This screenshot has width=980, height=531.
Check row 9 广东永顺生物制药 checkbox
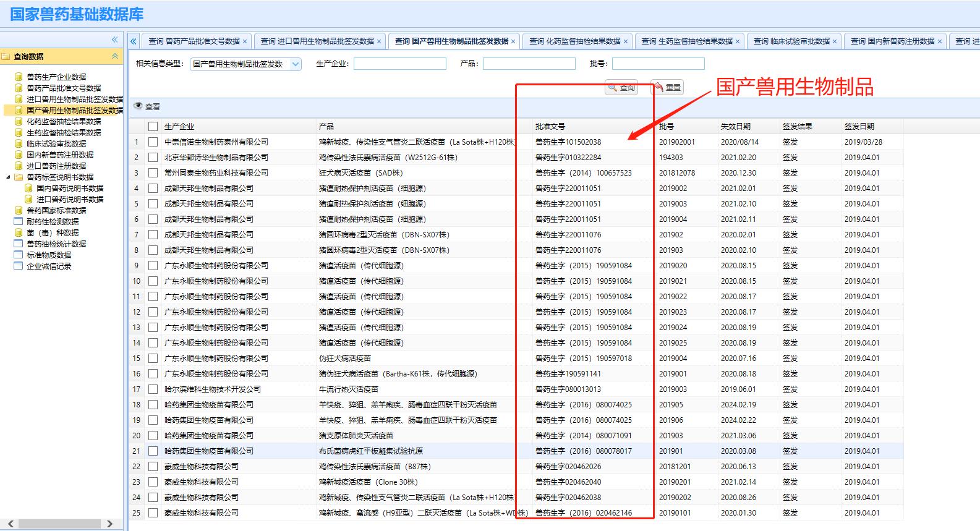pyautogui.click(x=153, y=265)
